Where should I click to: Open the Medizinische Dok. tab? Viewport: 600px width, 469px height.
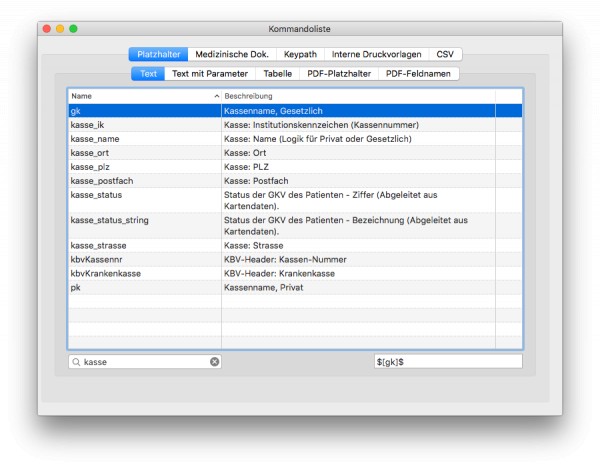(232, 54)
